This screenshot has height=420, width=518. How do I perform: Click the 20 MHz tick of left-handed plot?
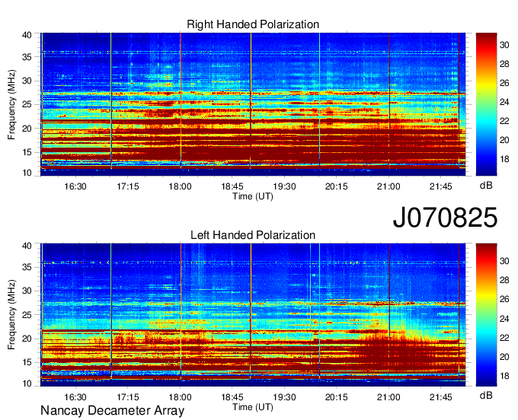click(x=27, y=339)
